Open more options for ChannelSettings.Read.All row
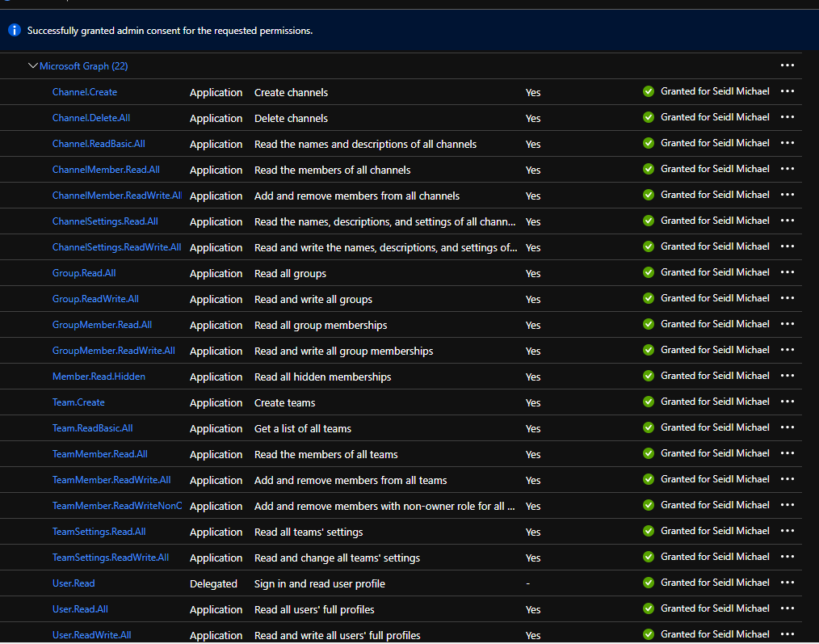Screen dimensions: 819x644 pyautogui.click(x=787, y=221)
